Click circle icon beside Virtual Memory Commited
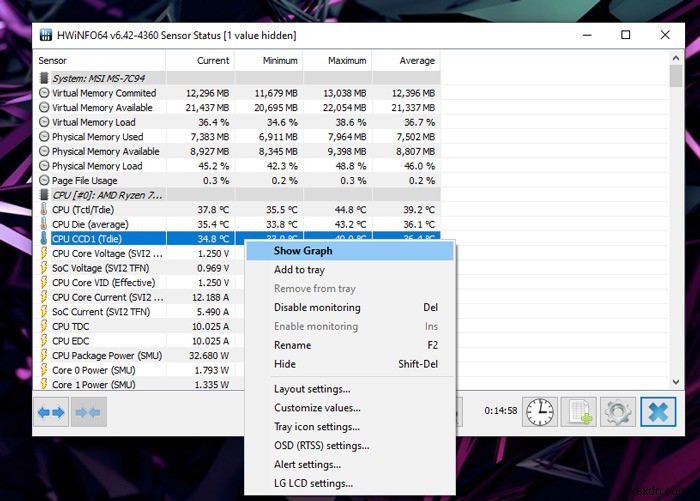Viewport: 700px width, 501px height. pos(44,93)
